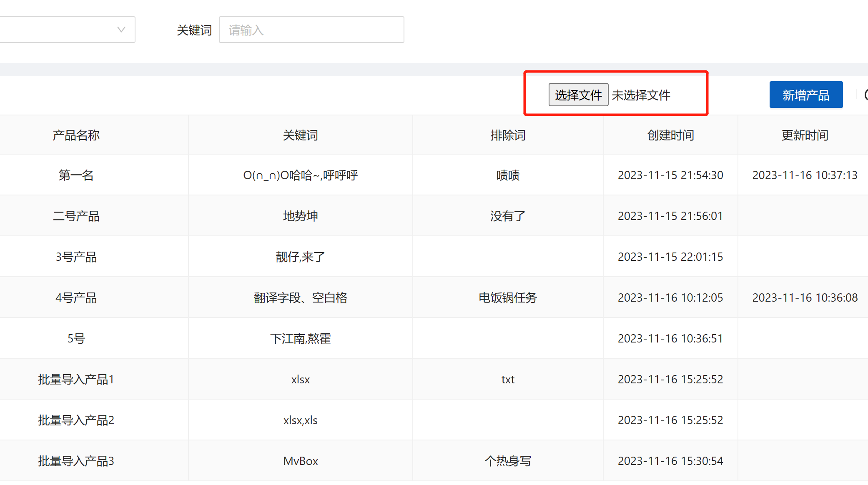Click the 下江南,熬霍 keyword cell
This screenshot has height=485, width=868.
(x=300, y=339)
